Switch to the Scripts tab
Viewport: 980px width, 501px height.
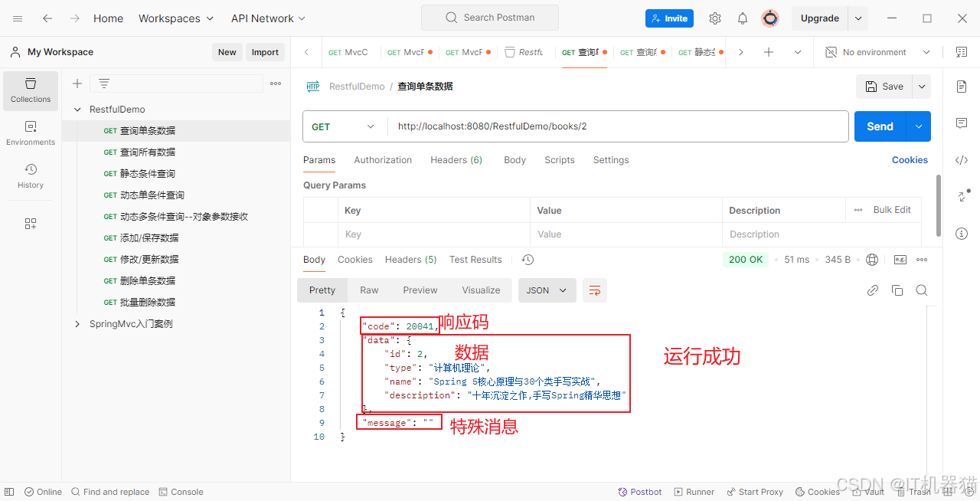pos(560,160)
